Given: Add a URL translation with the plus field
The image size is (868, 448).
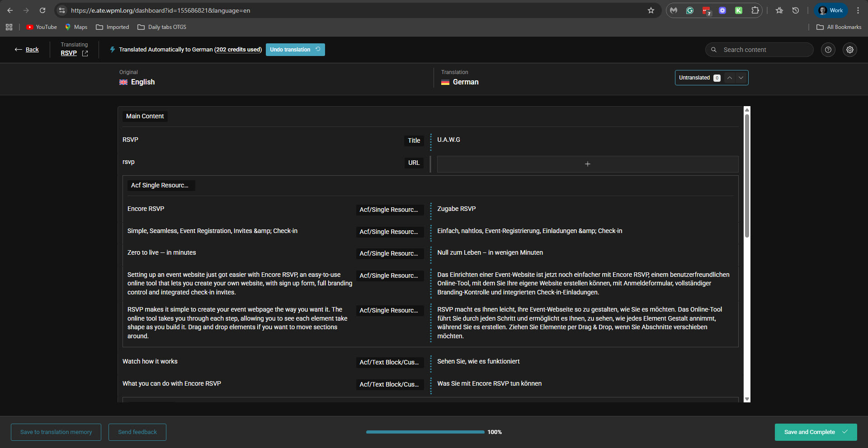Looking at the screenshot, I should click(x=588, y=164).
